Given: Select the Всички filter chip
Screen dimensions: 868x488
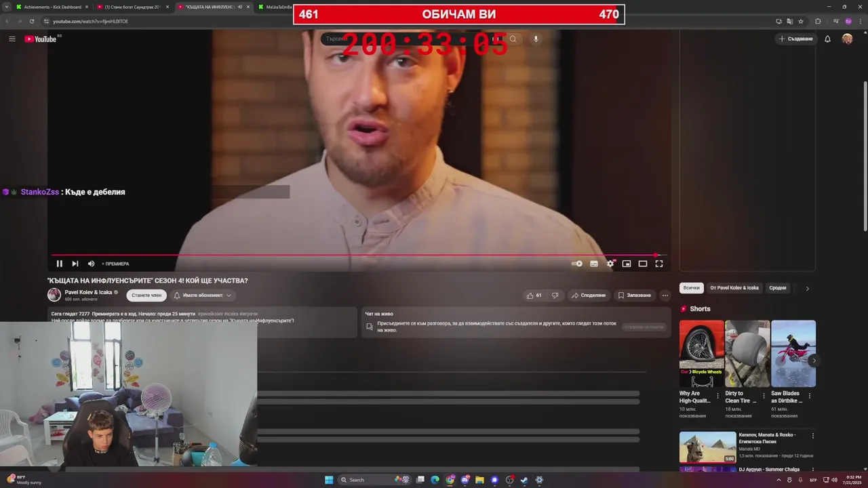Looking at the screenshot, I should (x=691, y=288).
